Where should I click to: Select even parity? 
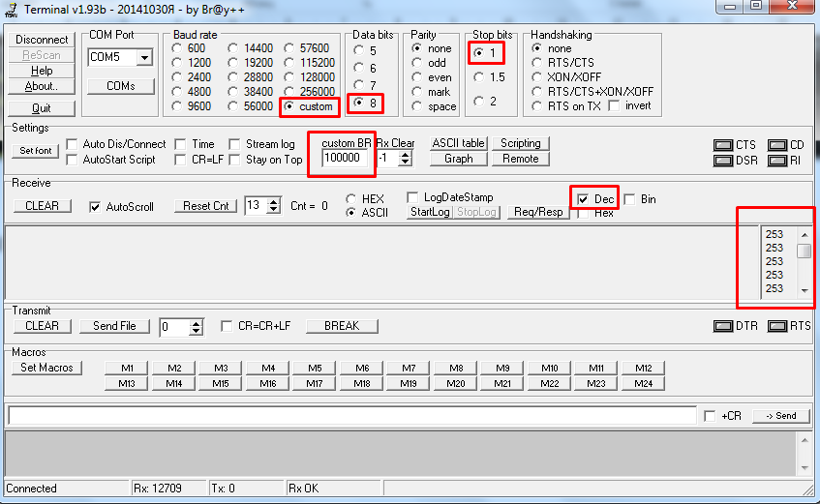pos(417,77)
